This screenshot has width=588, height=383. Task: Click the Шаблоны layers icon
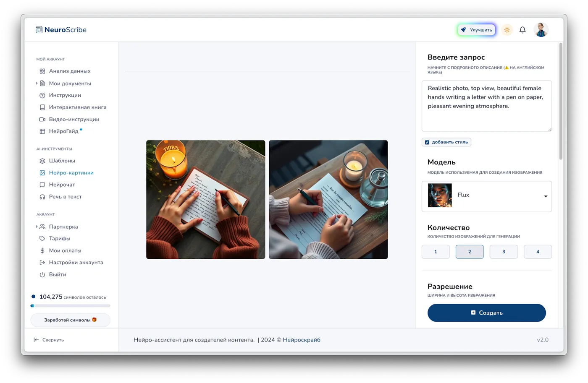42,161
